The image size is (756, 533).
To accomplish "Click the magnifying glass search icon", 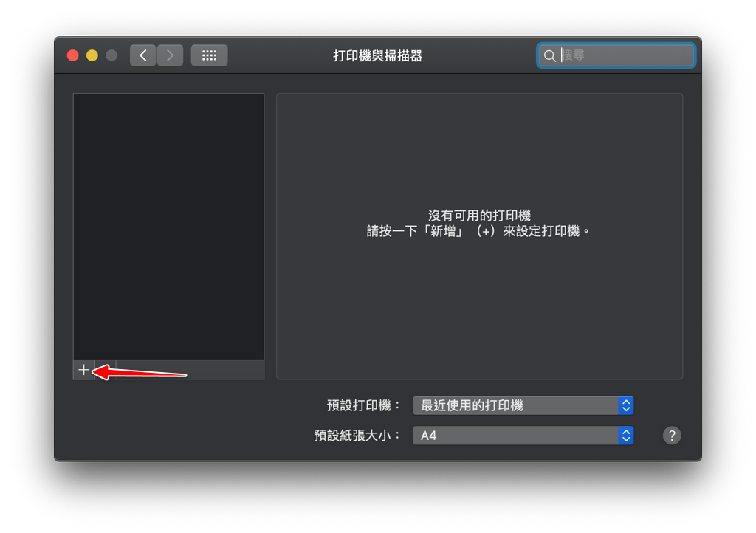I will point(549,56).
